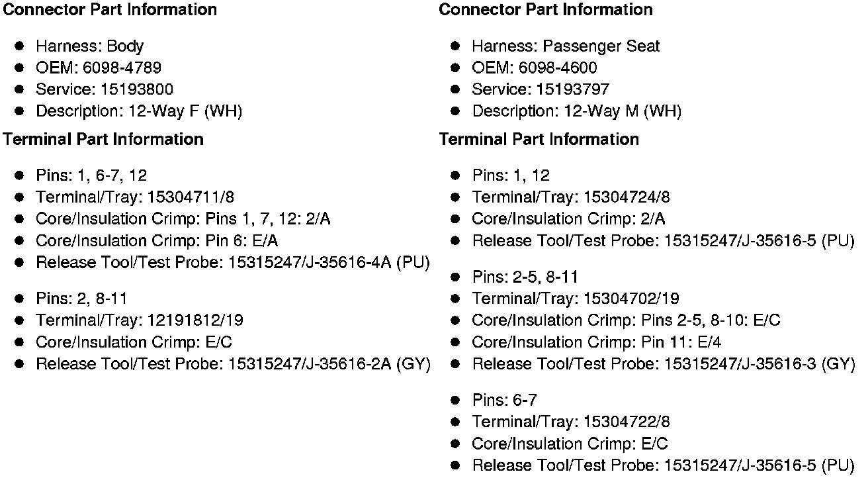Click the Body harness Connector Part Information heading
The width and height of the screenshot is (868, 478).
(x=110, y=10)
